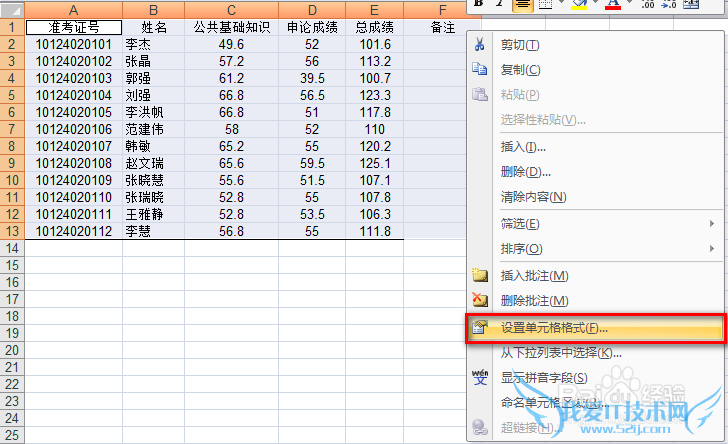Viewport: 728px width, 444px height.
Task: Select column B header
Action: coord(154,10)
